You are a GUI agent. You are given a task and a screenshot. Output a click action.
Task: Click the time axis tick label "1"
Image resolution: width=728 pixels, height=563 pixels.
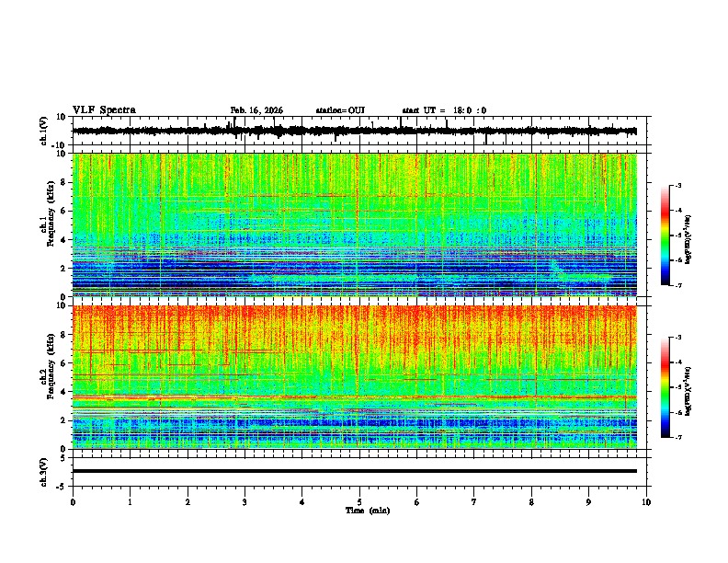(x=130, y=502)
